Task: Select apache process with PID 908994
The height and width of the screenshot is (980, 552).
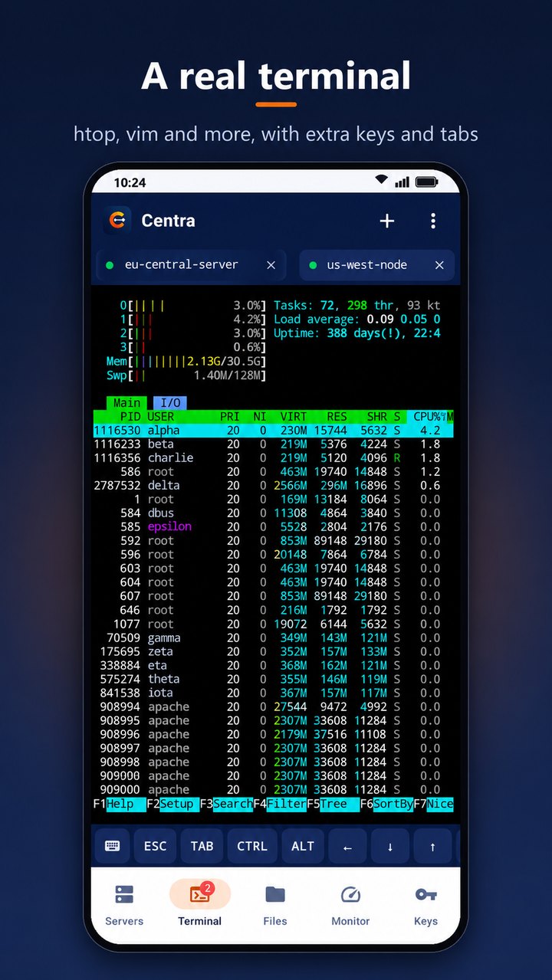Action: click(x=273, y=706)
